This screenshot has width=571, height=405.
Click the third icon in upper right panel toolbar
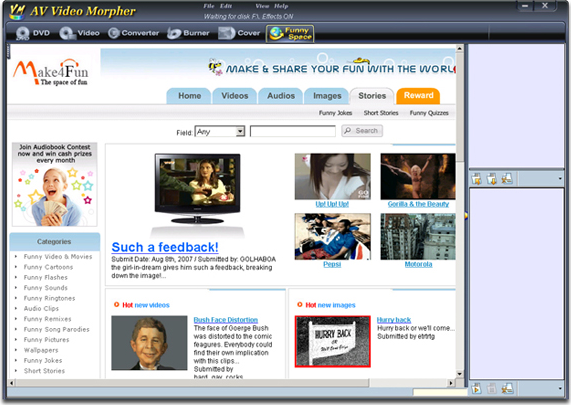pos(507,179)
